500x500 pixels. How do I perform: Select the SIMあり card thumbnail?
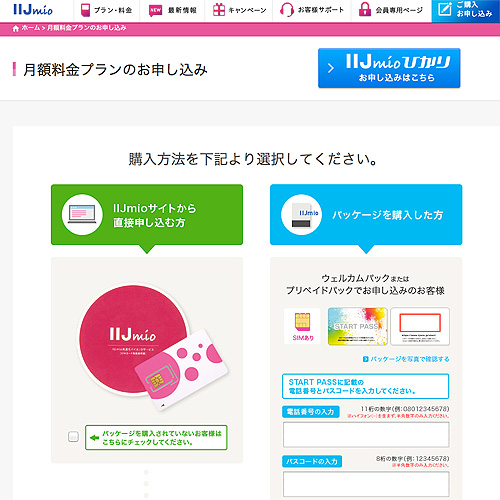[x=302, y=326]
